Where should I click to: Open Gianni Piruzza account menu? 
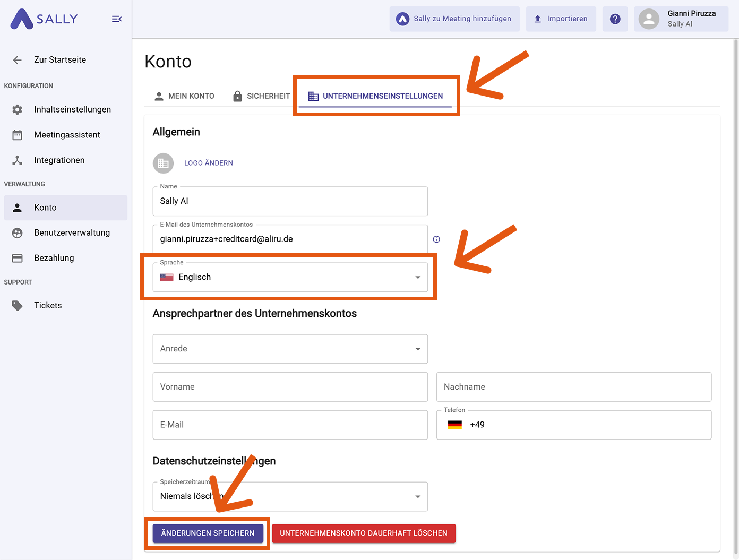tap(681, 19)
